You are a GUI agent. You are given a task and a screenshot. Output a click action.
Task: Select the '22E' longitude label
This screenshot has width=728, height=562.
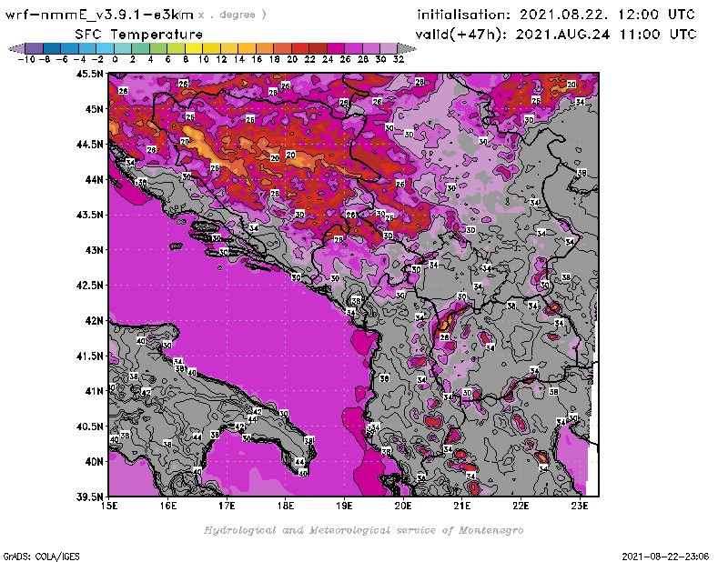tap(521, 506)
